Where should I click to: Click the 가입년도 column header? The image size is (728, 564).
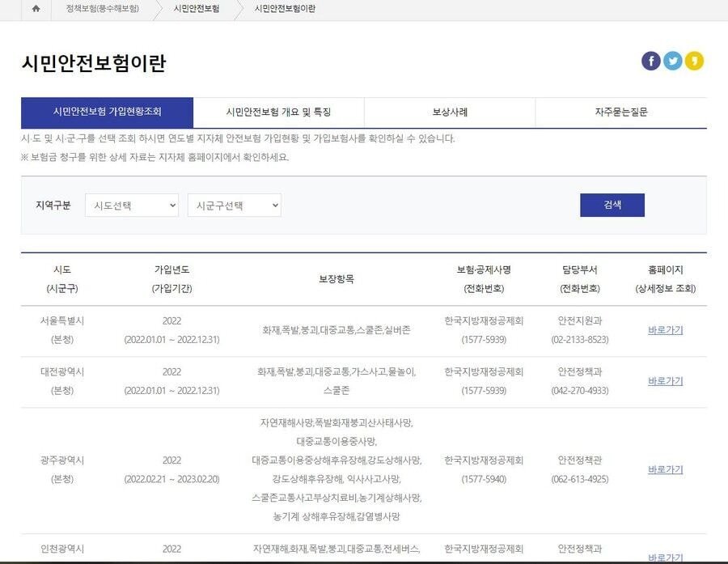pyautogui.click(x=171, y=279)
